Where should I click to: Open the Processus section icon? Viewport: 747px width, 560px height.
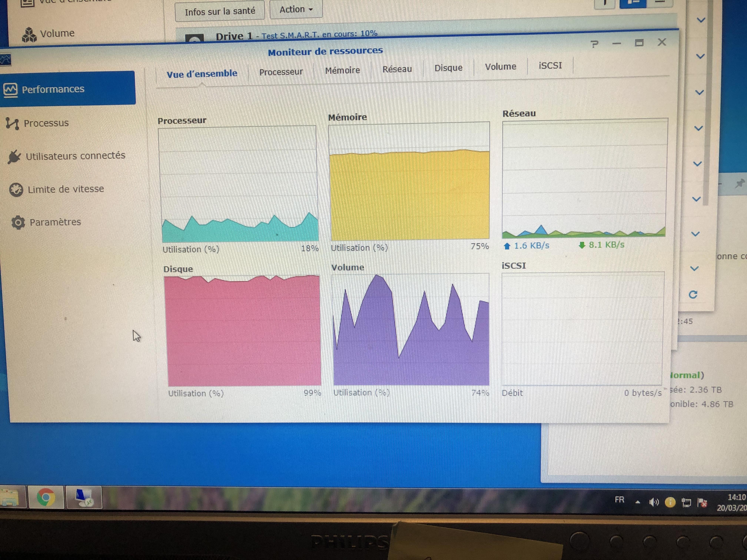coord(12,124)
